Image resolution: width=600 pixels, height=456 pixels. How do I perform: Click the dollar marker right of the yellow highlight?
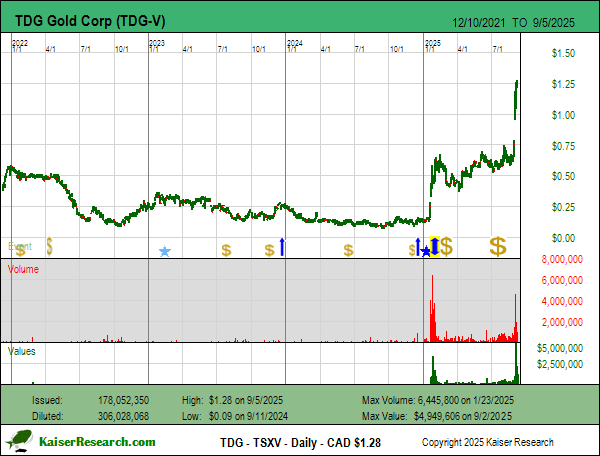(x=447, y=246)
